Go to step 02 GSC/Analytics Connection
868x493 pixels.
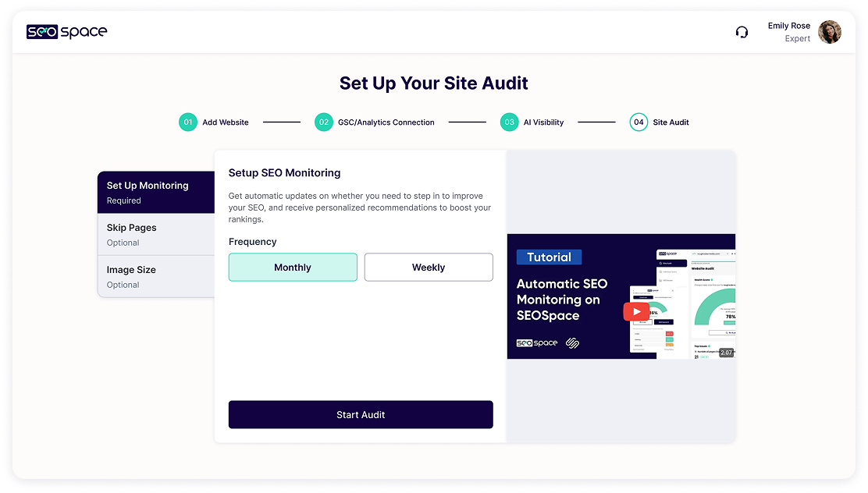click(x=374, y=122)
